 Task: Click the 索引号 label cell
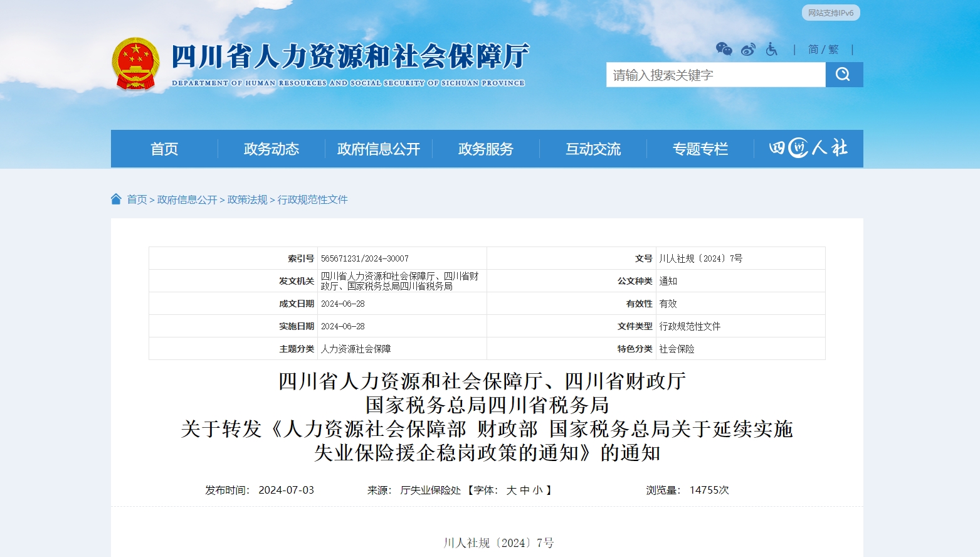point(233,258)
